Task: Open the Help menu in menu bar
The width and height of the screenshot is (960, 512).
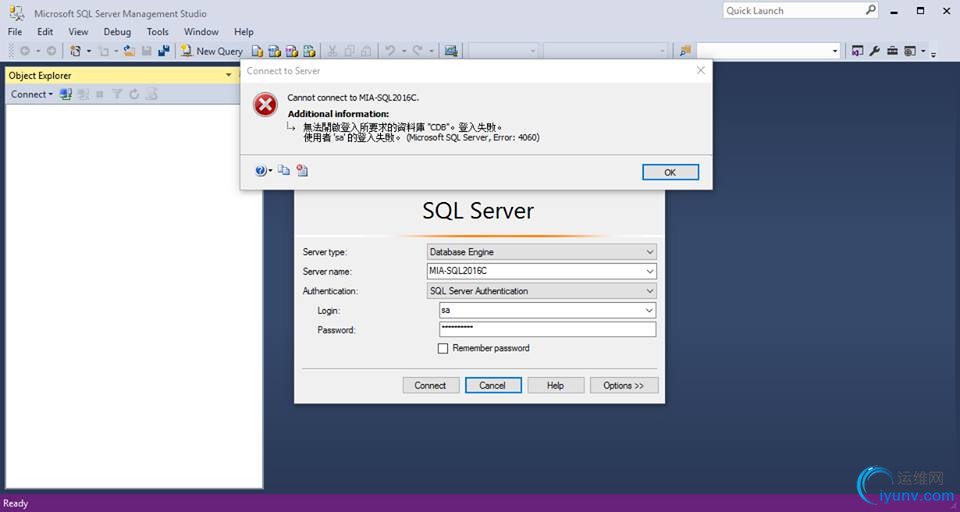Action: coord(244,31)
